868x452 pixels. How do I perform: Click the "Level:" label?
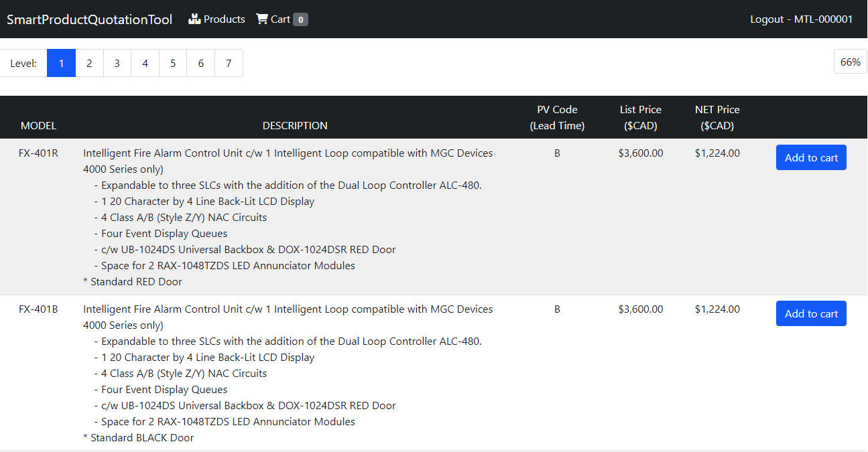pos(23,63)
